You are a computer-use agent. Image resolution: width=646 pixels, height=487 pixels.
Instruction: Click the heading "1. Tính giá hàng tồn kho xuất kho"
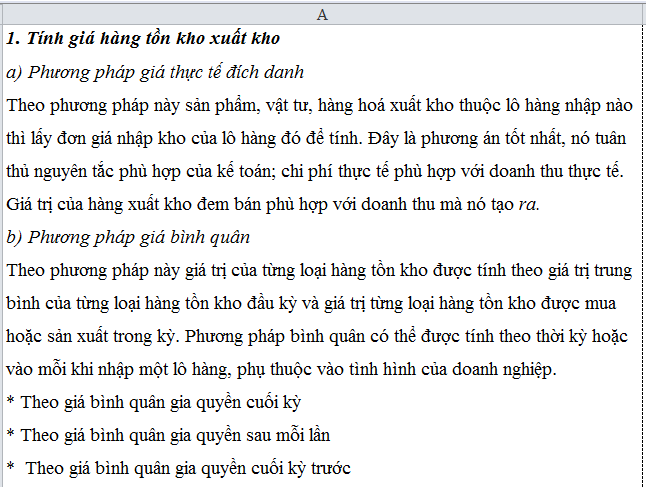pos(143,39)
